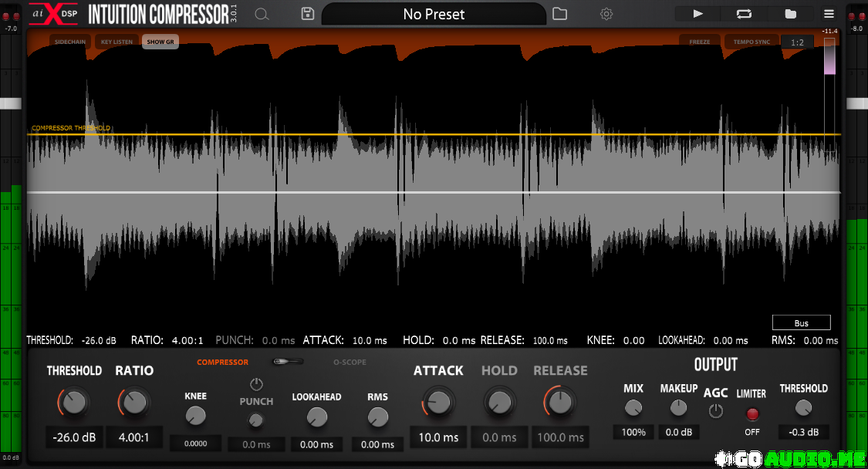The width and height of the screenshot is (868, 469).
Task: Enable the Sidechain button
Action: pyautogui.click(x=70, y=42)
